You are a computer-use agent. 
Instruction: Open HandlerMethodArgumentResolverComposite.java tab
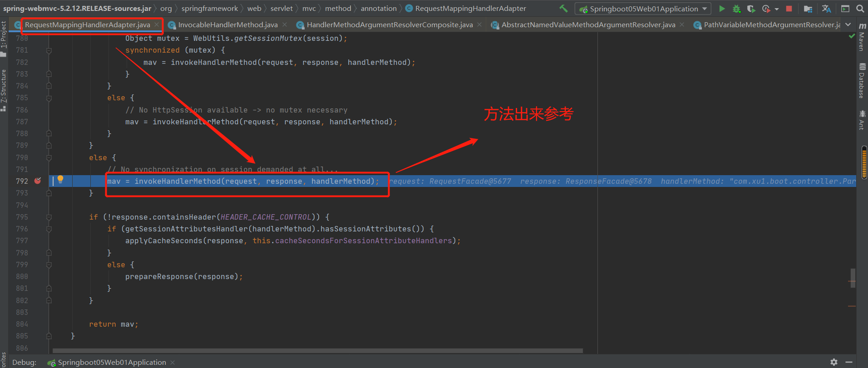click(390, 25)
